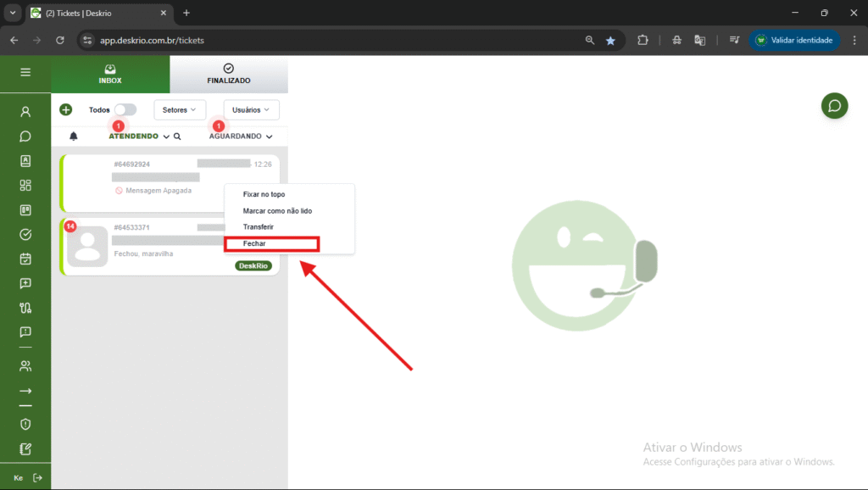Click contact avatar with 14 badge

click(87, 247)
